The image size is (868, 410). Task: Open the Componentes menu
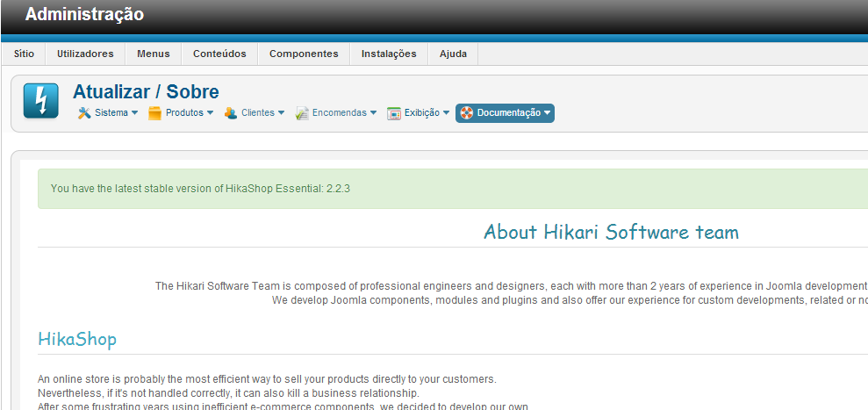304,54
